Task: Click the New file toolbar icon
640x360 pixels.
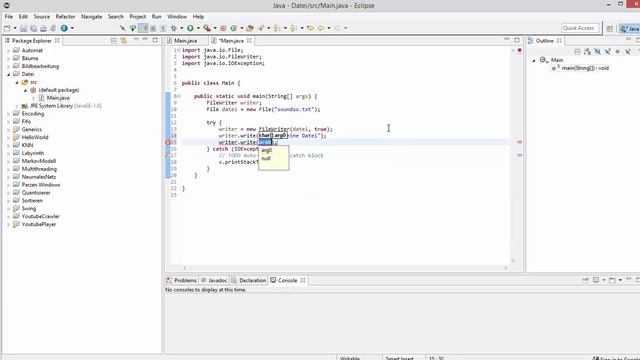Action: [7, 28]
